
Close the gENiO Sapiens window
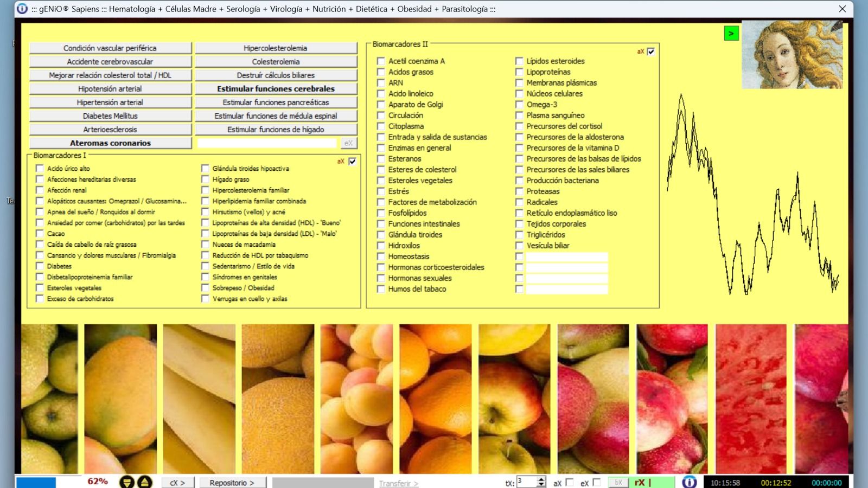tap(842, 9)
